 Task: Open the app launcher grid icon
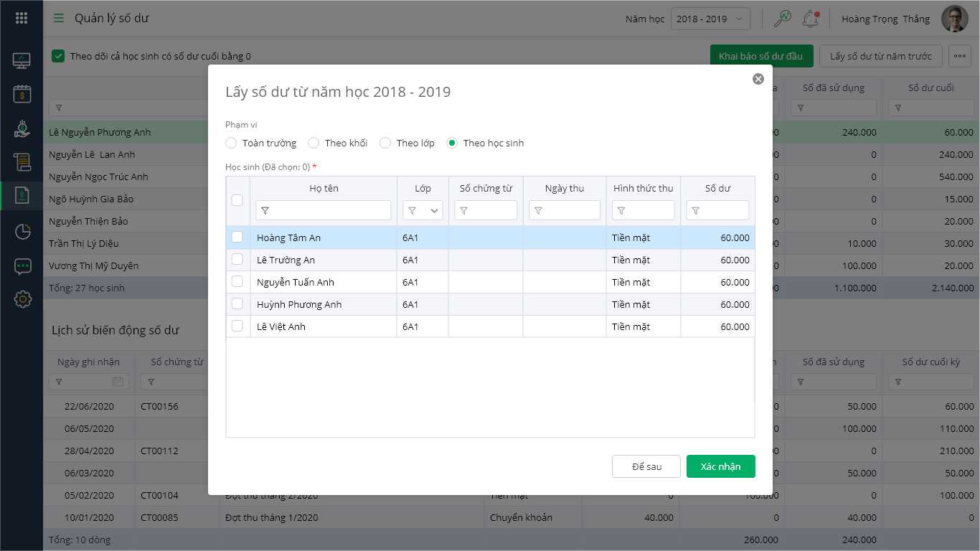tap(22, 19)
